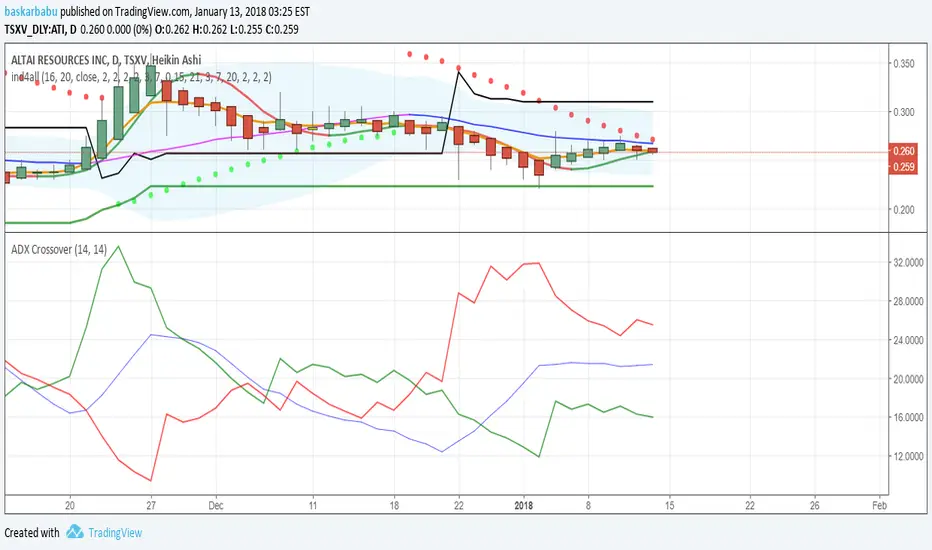
Task: Click the 11 date axis label
Action: 313,505
